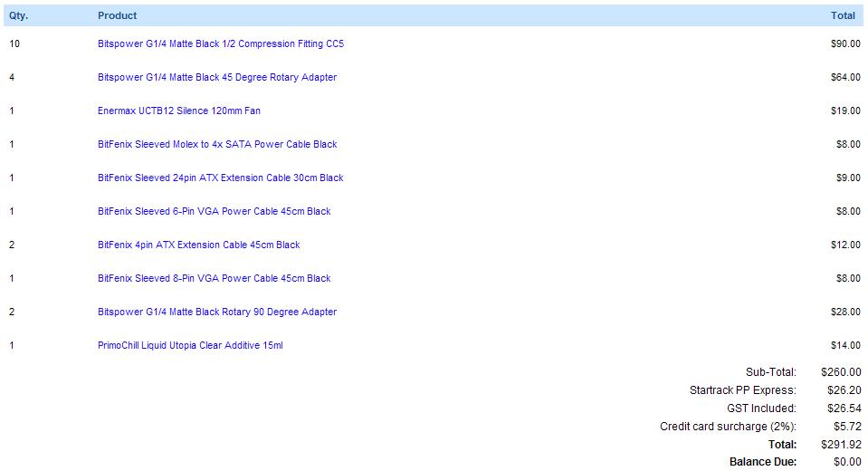The image size is (868, 471).
Task: Open BitFenix 24pin ATX Extension Cable link
Action: coord(221,178)
